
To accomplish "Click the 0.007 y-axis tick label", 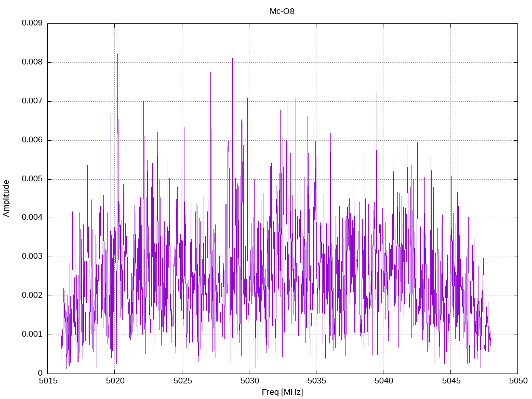I will (32, 101).
